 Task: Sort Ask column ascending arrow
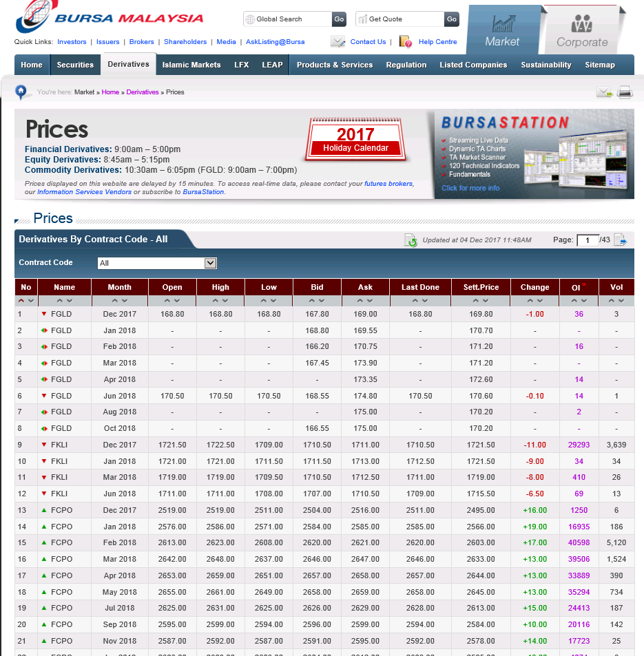pos(360,301)
